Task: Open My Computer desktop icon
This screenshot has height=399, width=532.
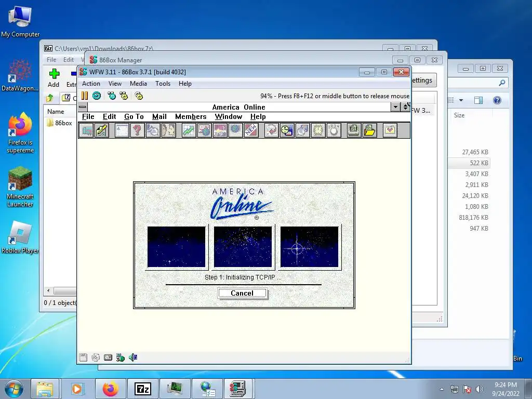Action: pyautogui.click(x=20, y=22)
